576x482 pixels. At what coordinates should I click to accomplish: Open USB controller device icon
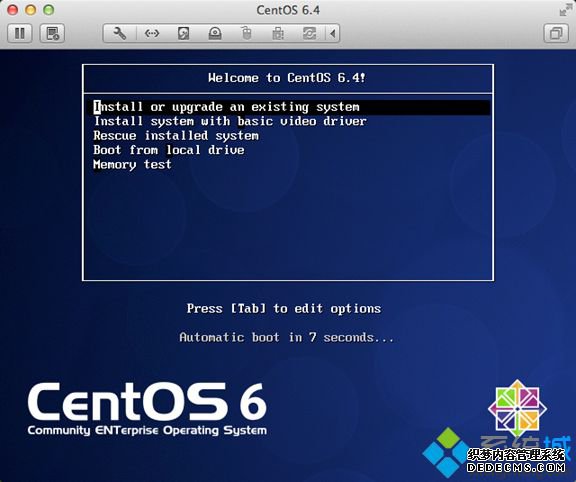(x=278, y=33)
